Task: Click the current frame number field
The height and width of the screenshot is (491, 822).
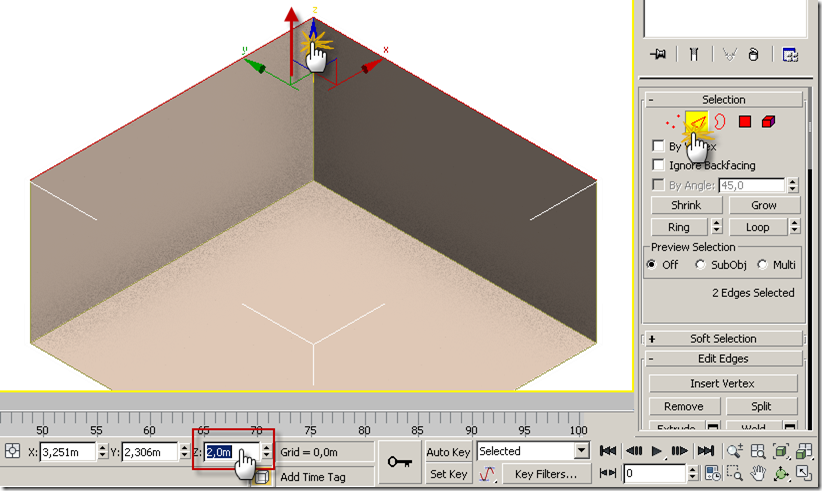Action: (655, 474)
